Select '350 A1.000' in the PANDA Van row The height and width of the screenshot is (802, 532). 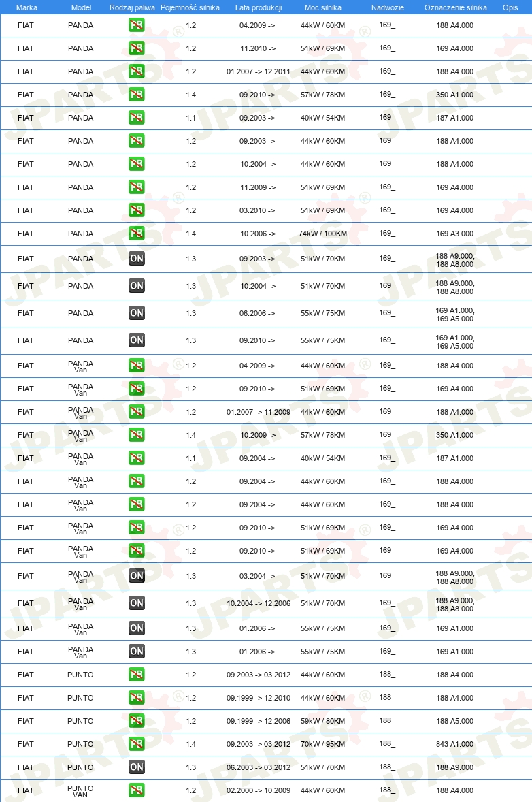[x=455, y=435]
